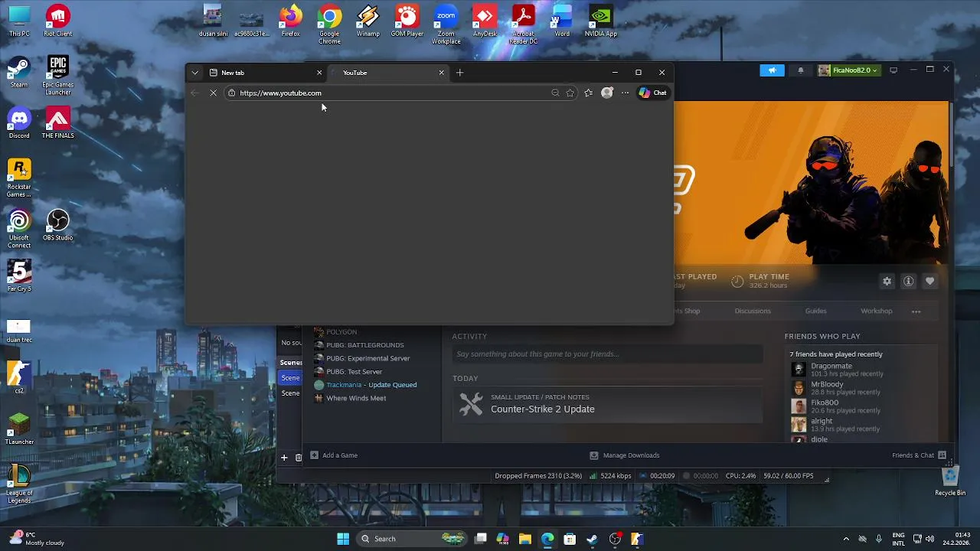This screenshot has height=551, width=980.
Task: Click Add a Game in Steam
Action: [x=334, y=455]
